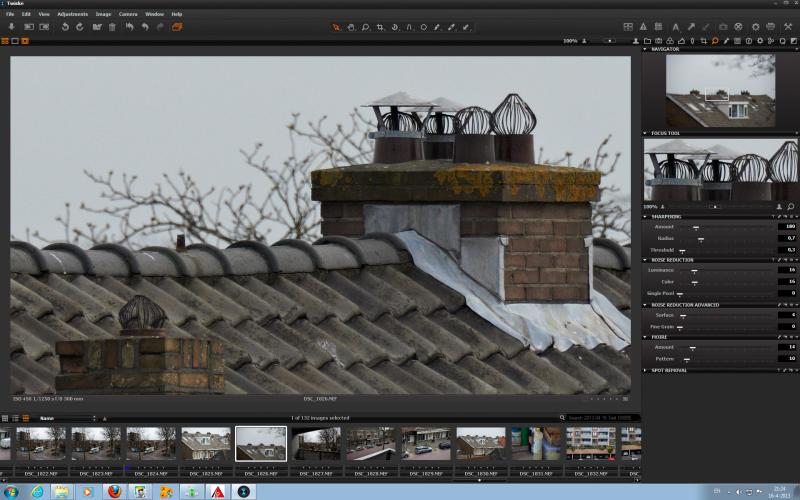
Task: Click the viewer zoom slider near 100%
Action: 609,41
